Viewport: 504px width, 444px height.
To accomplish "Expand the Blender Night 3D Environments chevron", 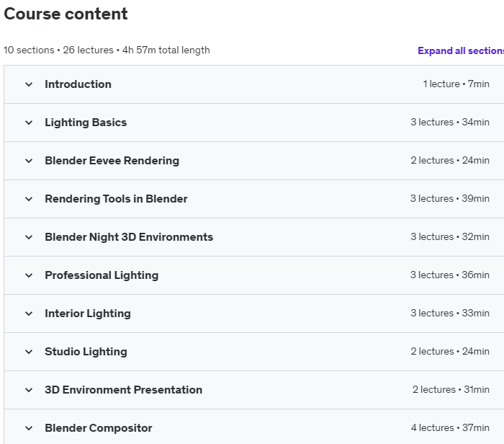I will 29,237.
